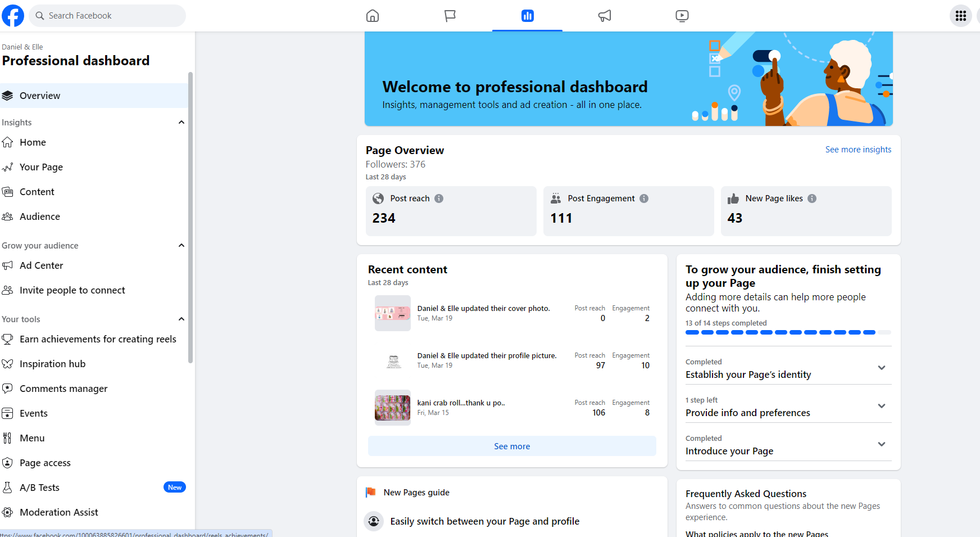
Task: Click the New badge on A/B Tests
Action: pyautogui.click(x=175, y=488)
